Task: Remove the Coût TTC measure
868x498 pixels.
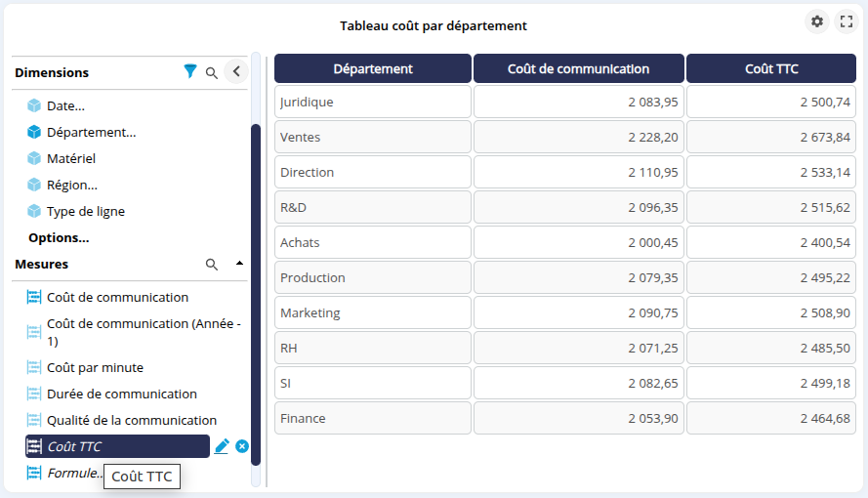Action: (242, 446)
